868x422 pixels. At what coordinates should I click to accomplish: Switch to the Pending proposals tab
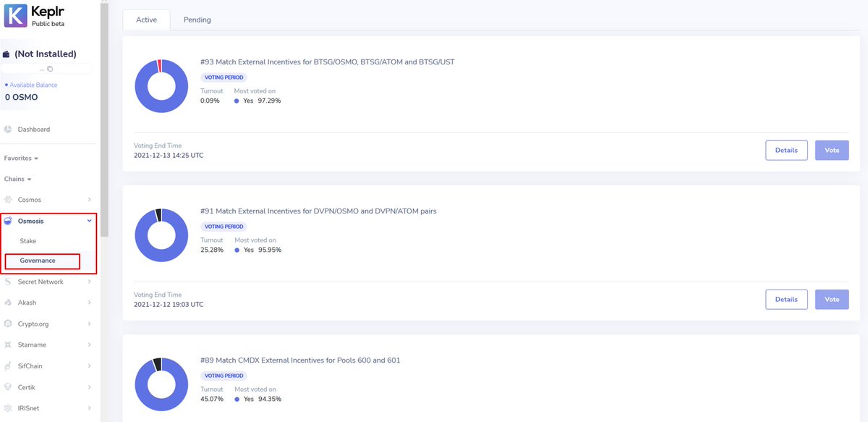click(x=197, y=20)
